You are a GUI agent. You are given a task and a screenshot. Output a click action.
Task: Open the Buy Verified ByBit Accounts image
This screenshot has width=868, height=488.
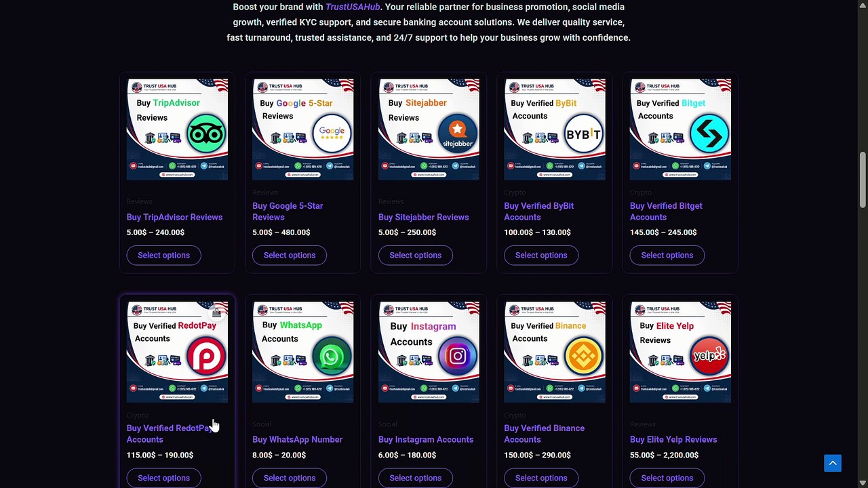pyautogui.click(x=555, y=129)
